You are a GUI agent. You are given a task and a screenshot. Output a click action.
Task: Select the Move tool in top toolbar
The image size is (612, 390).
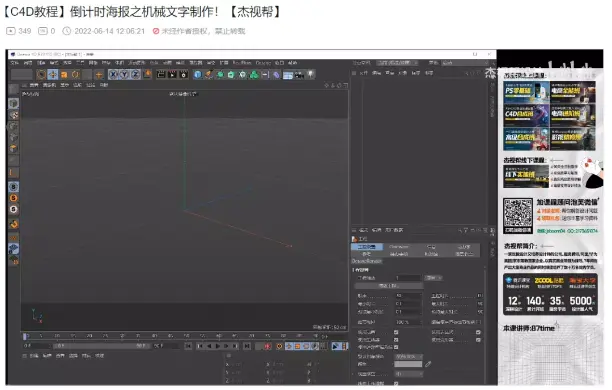point(53,74)
